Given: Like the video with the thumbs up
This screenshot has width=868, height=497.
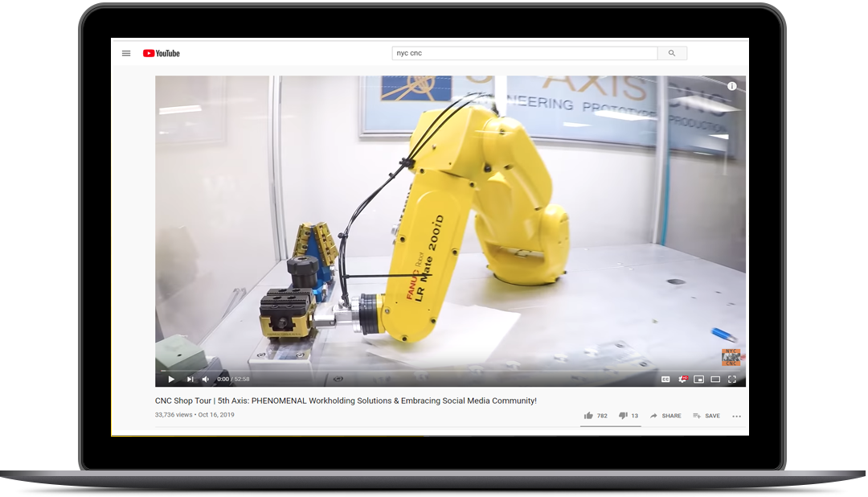Looking at the screenshot, I should 590,416.
